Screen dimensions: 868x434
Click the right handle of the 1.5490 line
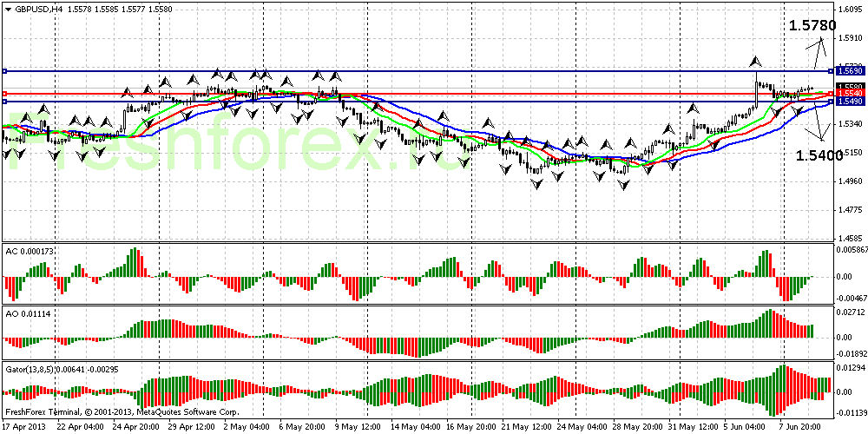[831, 102]
